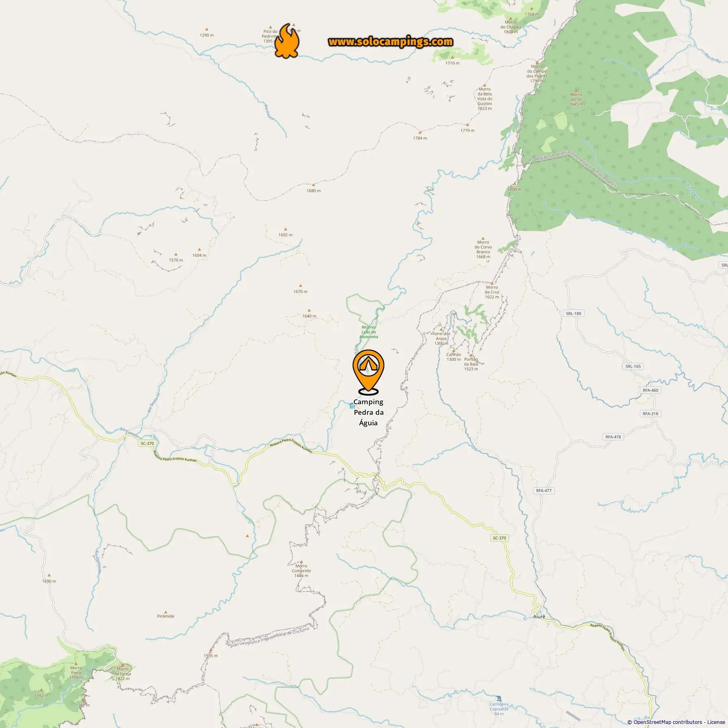Select the Morro da Igreja peak marker
Screen dimensions: 728x728
[122, 665]
